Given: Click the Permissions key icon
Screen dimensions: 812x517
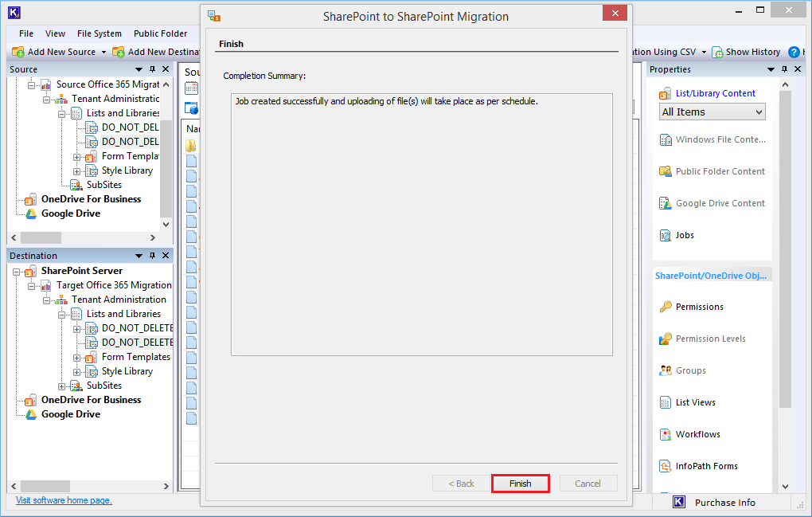Looking at the screenshot, I should tap(666, 307).
